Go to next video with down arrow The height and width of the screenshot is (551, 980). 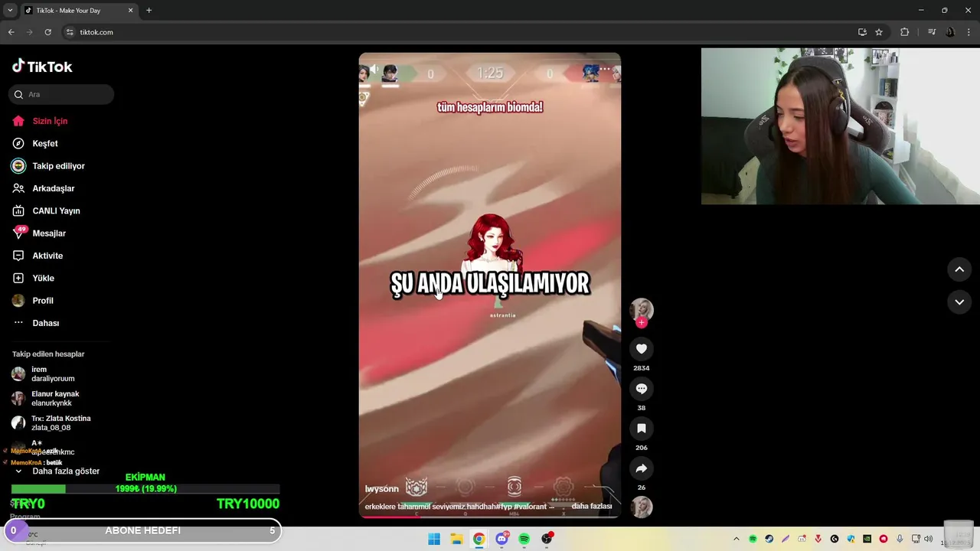(x=959, y=302)
